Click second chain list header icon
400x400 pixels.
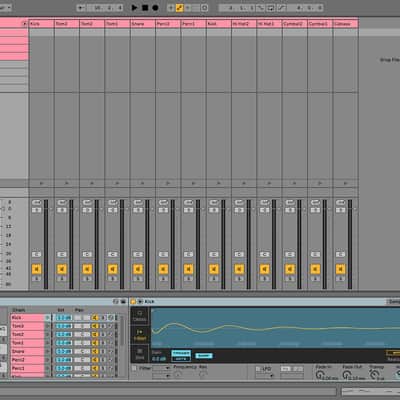click(x=123, y=301)
